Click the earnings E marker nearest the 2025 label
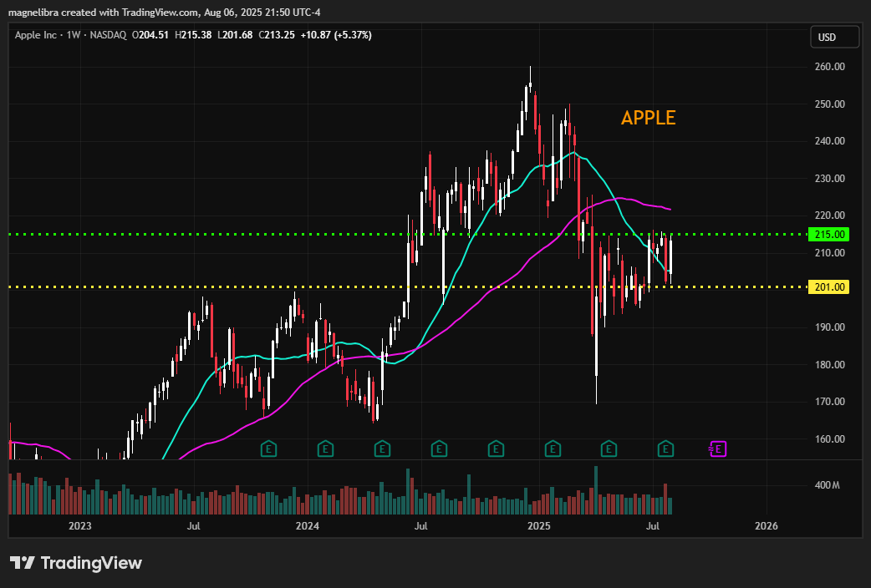The height and width of the screenshot is (588, 871). pyautogui.click(x=553, y=449)
